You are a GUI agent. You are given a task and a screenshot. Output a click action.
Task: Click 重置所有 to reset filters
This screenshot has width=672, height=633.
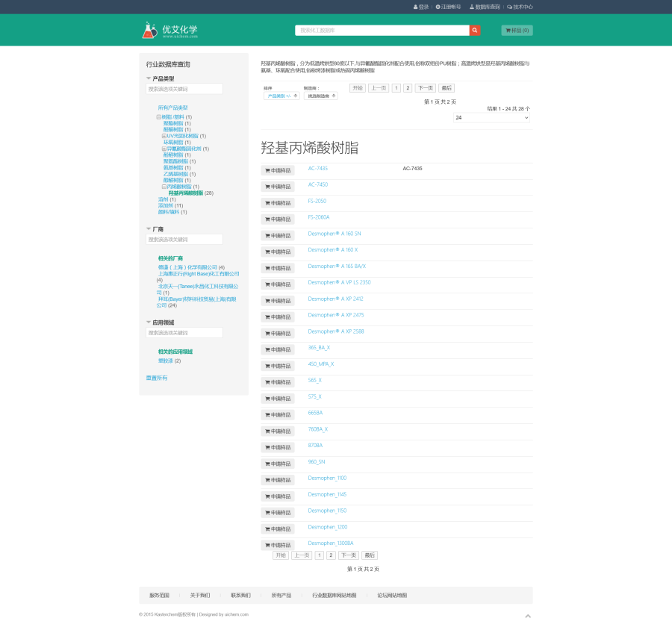tap(157, 378)
